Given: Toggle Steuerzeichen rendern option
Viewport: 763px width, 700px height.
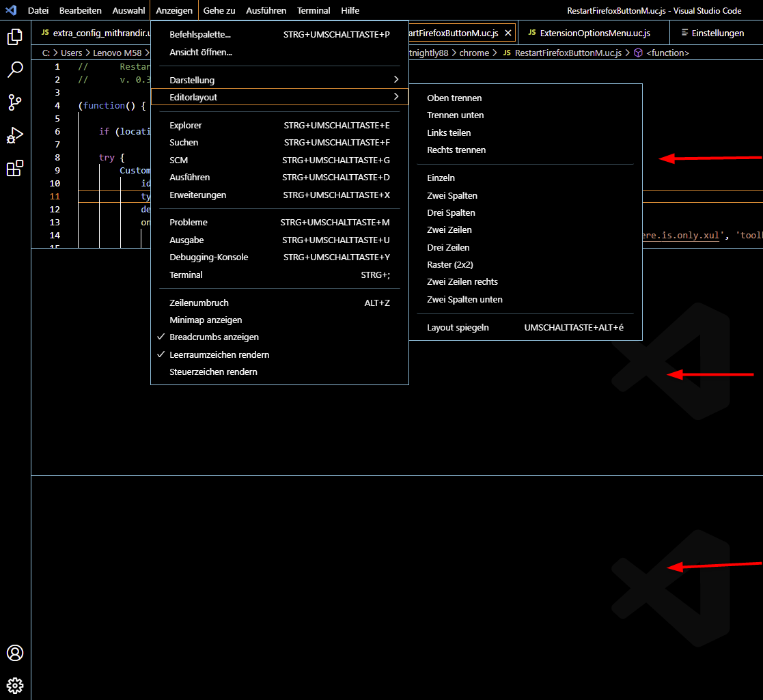Looking at the screenshot, I should pos(280,372).
